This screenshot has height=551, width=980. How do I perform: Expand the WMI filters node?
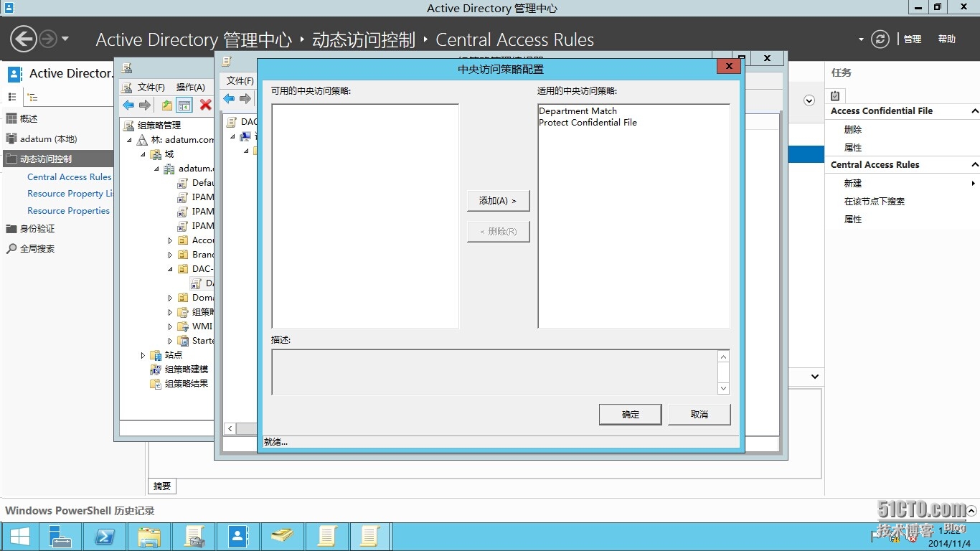pos(170,326)
